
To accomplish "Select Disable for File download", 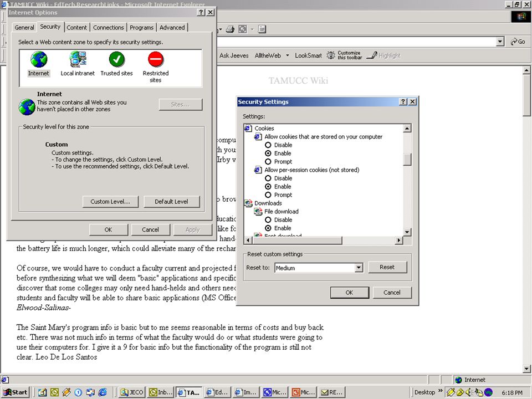I will point(268,220).
